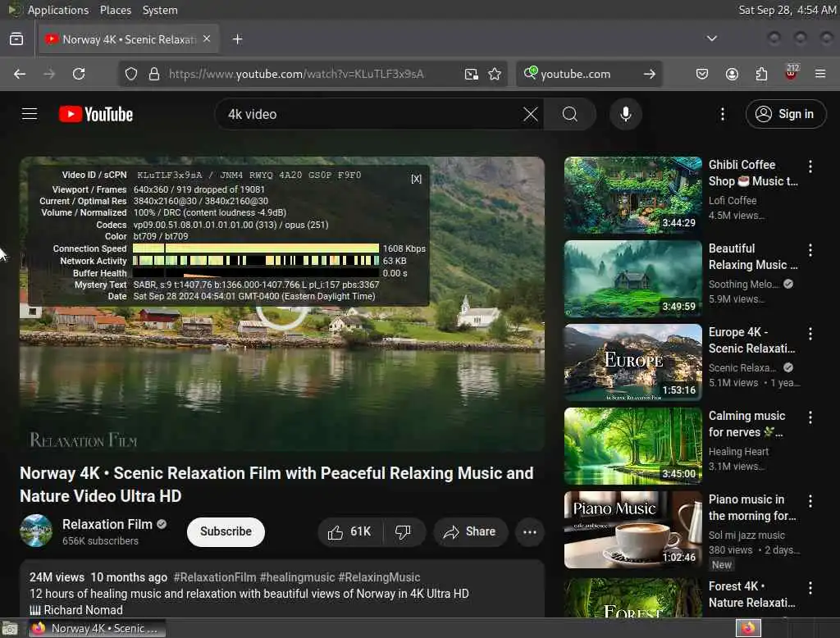840x638 pixels.
Task: Open options menu for Calming music
Action: (810, 417)
